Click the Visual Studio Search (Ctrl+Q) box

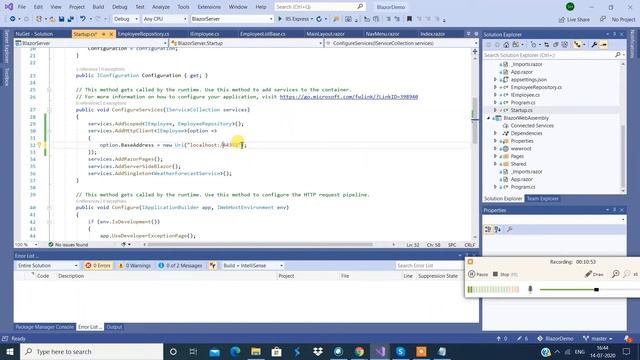point(320,7)
